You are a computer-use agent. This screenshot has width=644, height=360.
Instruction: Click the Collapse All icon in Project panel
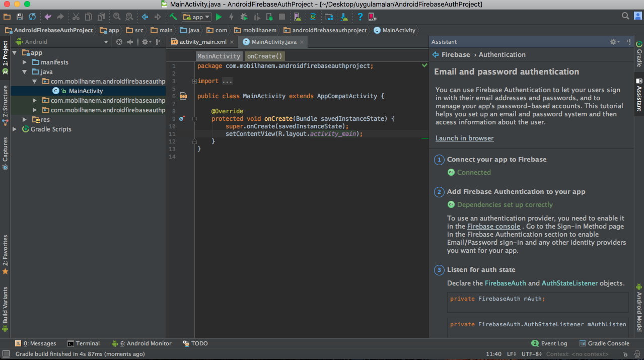130,42
